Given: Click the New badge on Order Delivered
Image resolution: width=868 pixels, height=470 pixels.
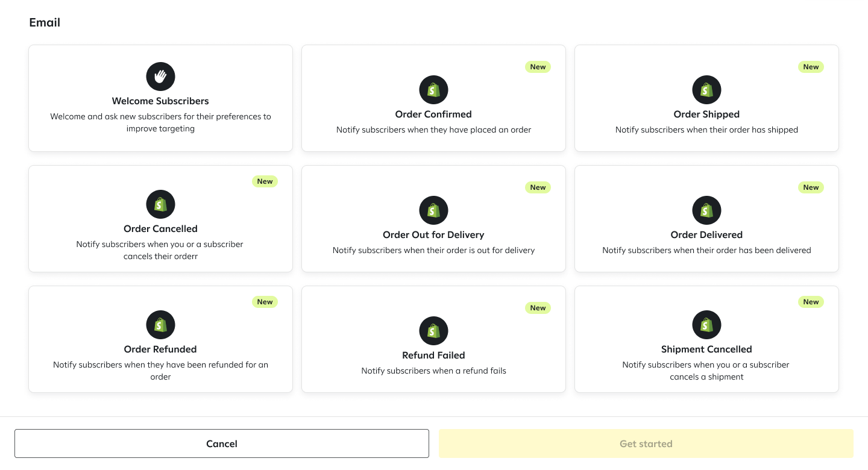Looking at the screenshot, I should (x=811, y=187).
